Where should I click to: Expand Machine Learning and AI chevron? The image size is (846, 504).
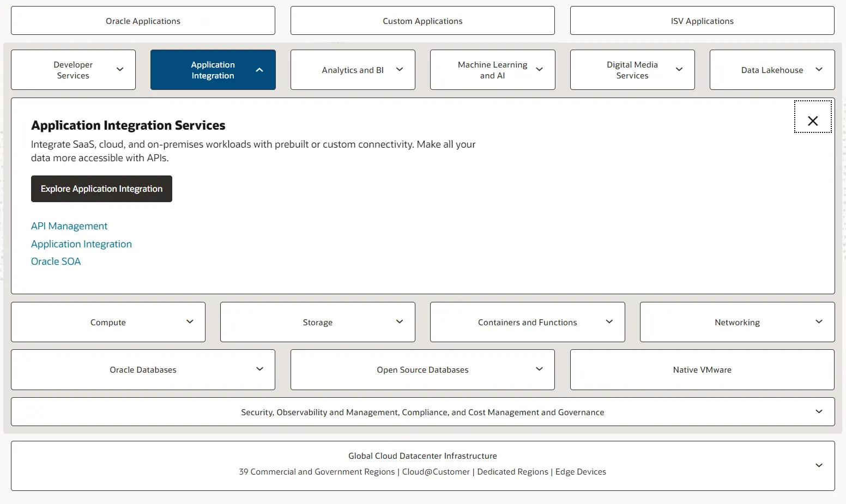(540, 70)
